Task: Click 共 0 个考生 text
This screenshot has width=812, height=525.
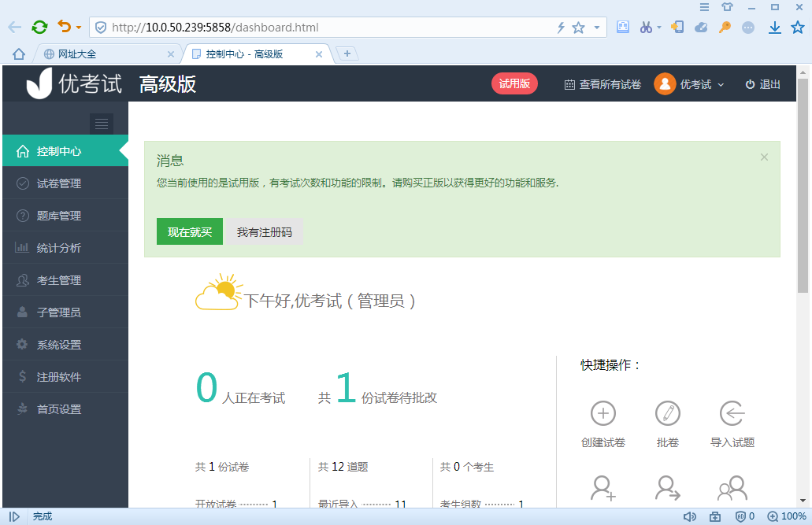Action: coord(466,467)
